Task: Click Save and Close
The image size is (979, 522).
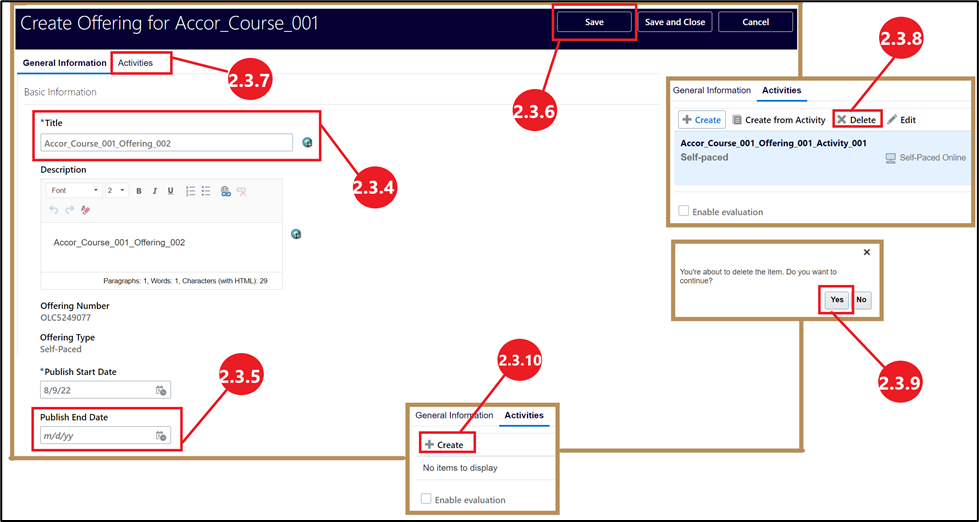Action: 674,22
